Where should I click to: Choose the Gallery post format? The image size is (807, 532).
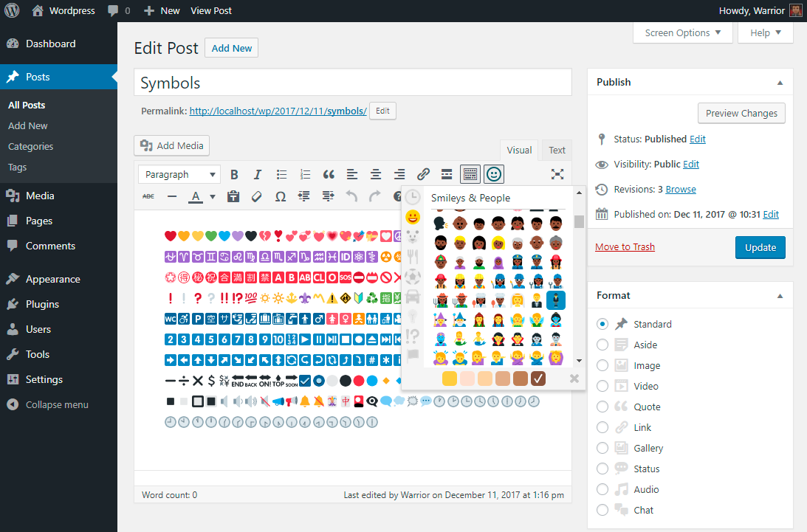point(602,448)
